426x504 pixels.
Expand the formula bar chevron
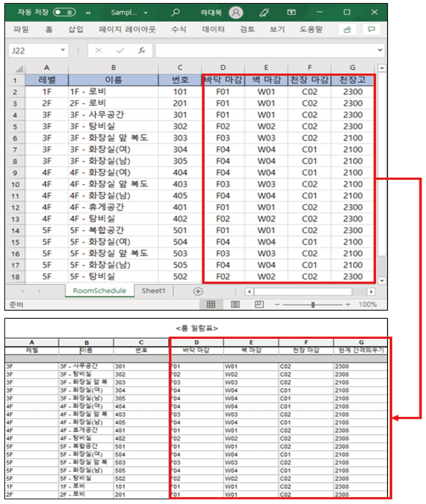(x=380, y=50)
